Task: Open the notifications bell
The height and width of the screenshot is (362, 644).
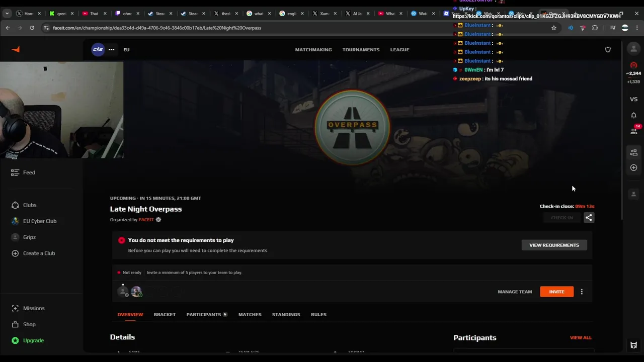Action: (633, 115)
